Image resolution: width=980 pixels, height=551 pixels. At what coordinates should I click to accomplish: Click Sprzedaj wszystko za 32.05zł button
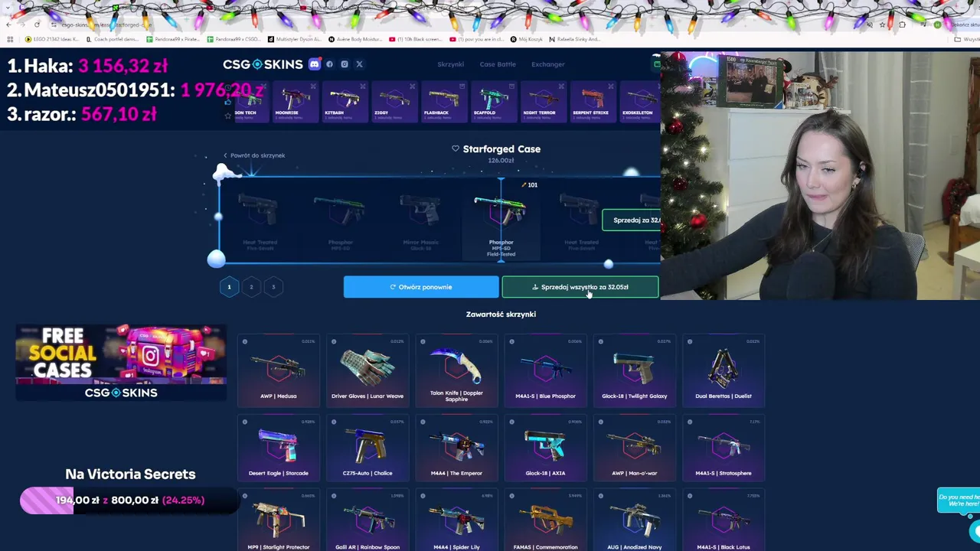click(x=580, y=287)
